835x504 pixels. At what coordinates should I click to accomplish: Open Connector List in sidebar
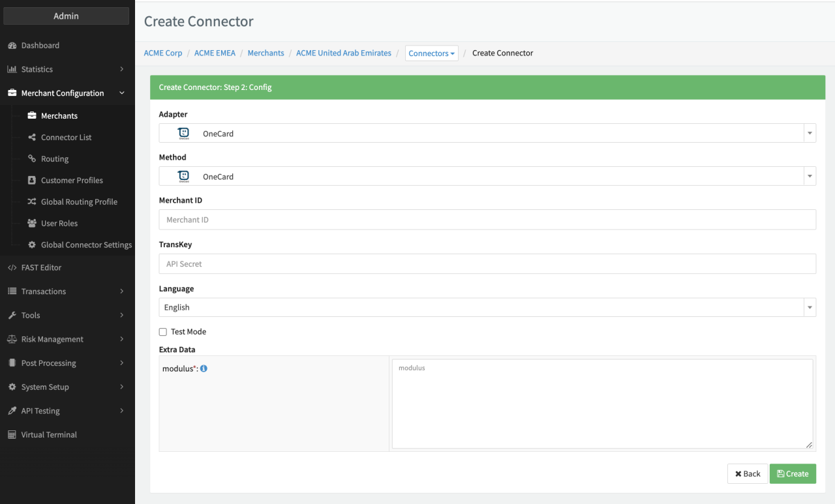(x=66, y=137)
